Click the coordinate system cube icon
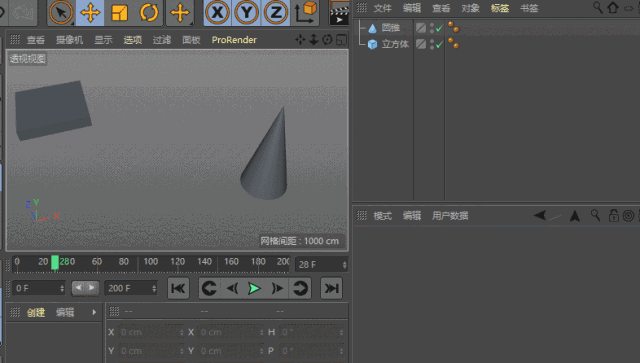This screenshot has height=363, width=640. (306, 12)
